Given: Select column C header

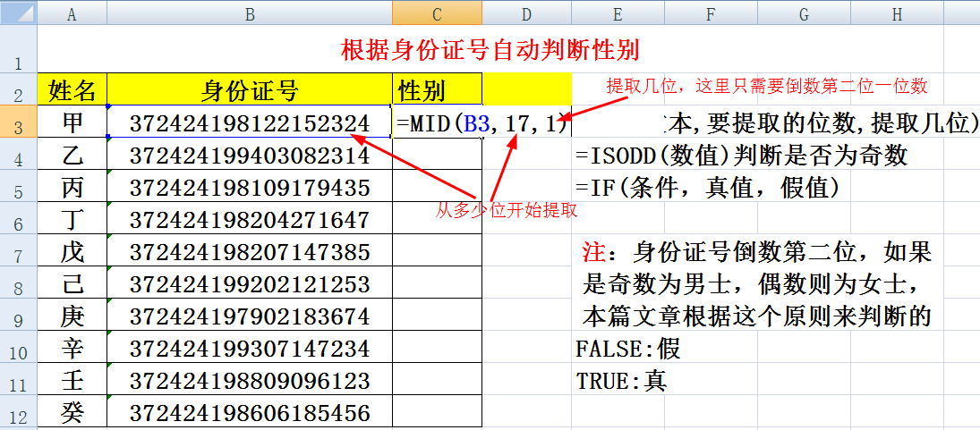Looking at the screenshot, I should coord(437,13).
